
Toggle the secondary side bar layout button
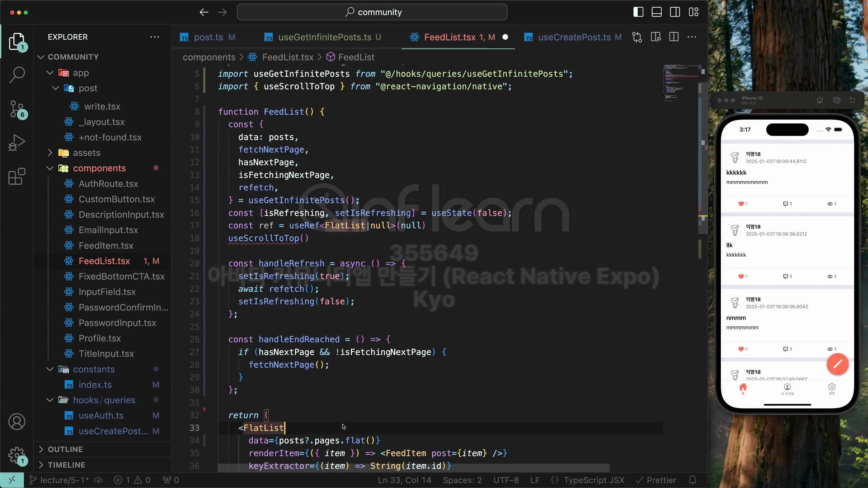tap(675, 12)
